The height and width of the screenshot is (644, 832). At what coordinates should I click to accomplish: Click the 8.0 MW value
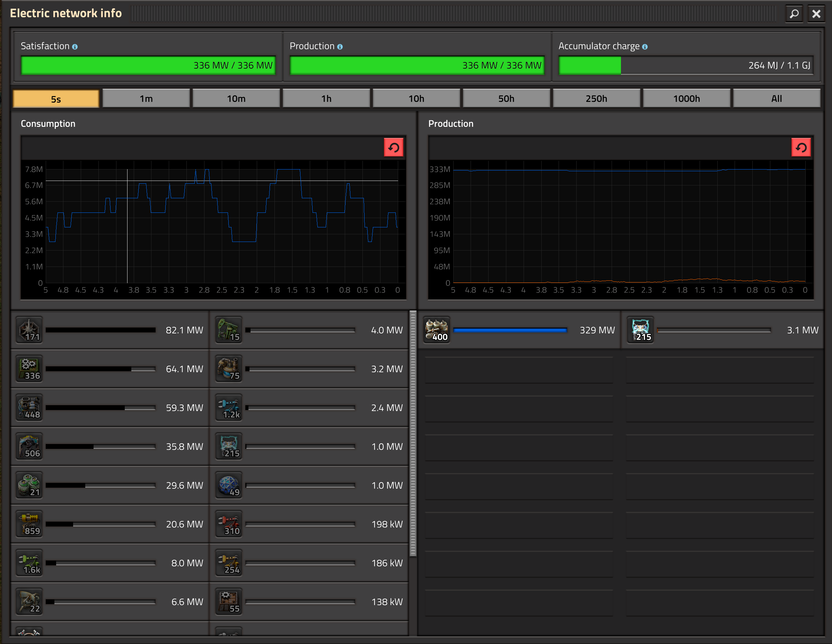[x=187, y=564]
